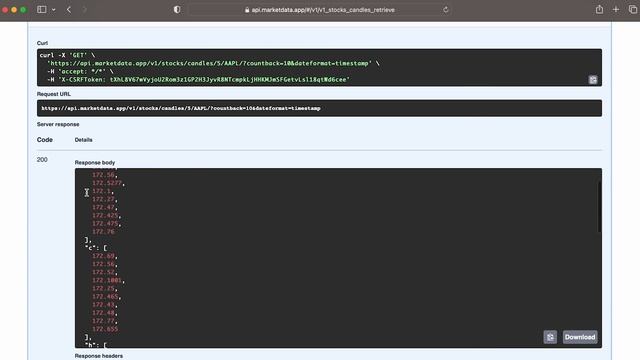The width and height of the screenshot is (640, 360).
Task: Click the value 172.76 in response
Action: click(103, 232)
